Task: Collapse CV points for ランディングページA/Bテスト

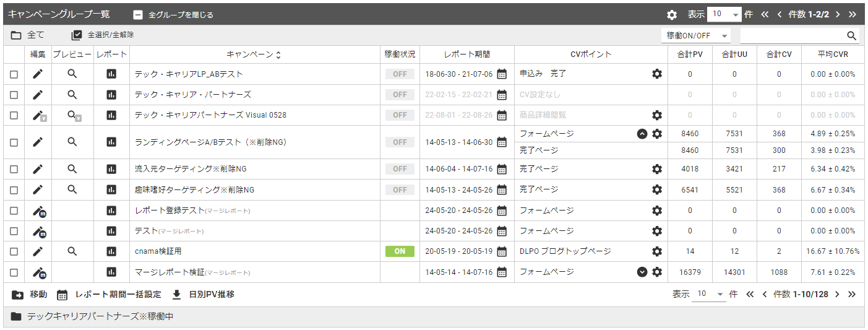Action: click(x=642, y=134)
